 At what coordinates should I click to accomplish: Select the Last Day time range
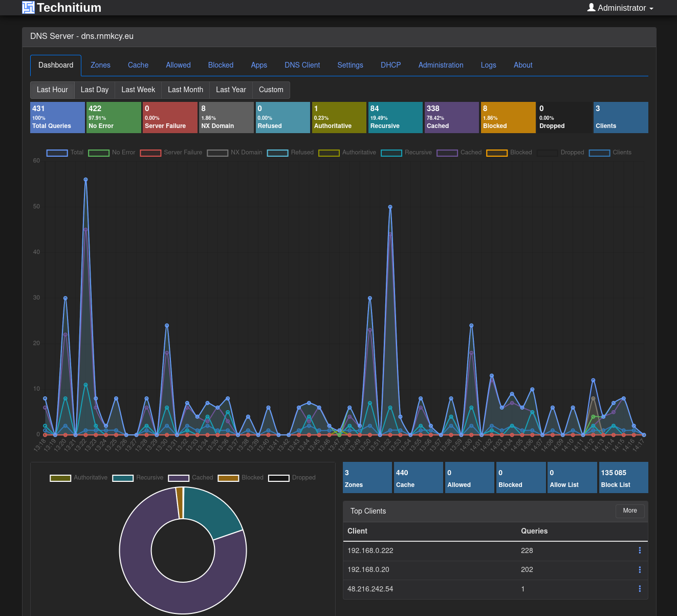[x=95, y=90]
